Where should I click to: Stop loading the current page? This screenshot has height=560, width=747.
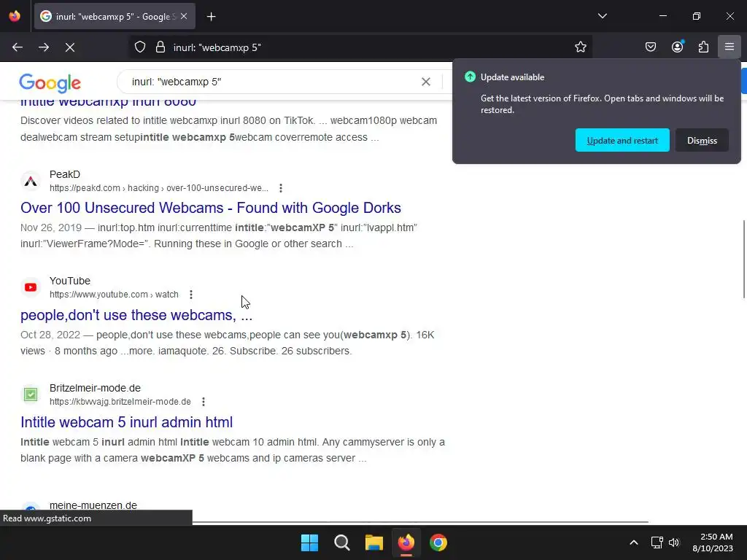tap(70, 47)
